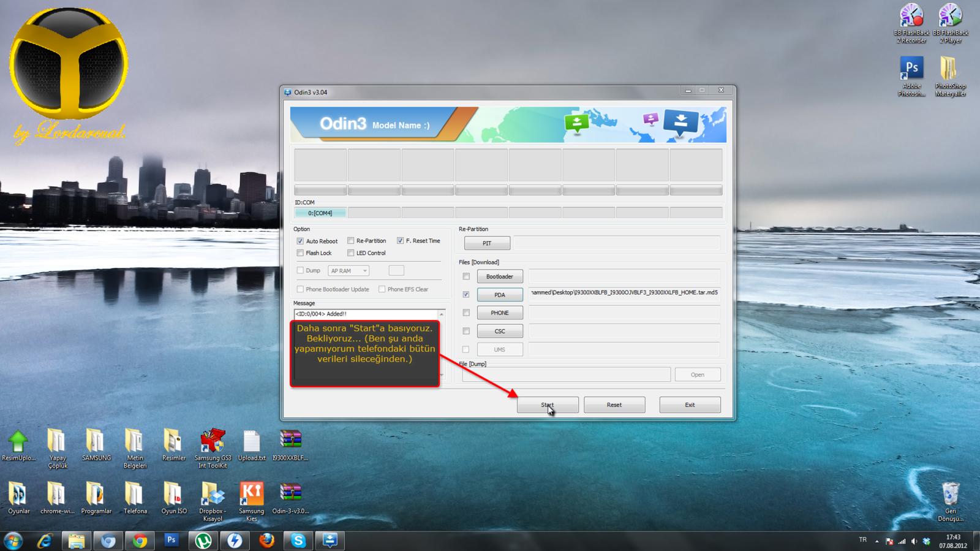Toggle the Auto Reboot checkbox
This screenshot has width=980, height=551.
pos(300,241)
